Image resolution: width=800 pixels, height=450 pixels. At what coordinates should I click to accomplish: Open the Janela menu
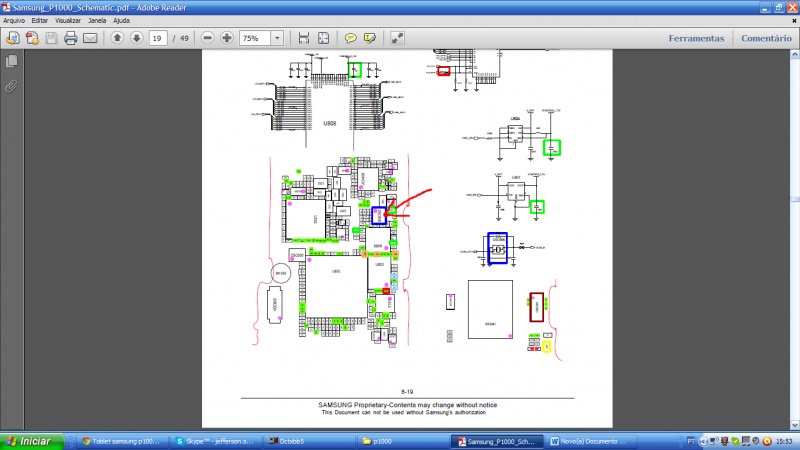pyautogui.click(x=97, y=20)
